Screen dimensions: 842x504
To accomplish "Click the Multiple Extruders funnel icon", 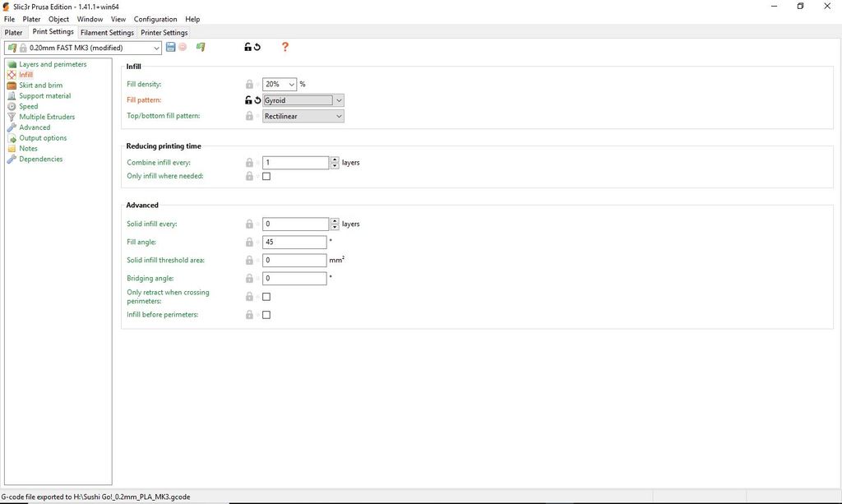I will click(12, 117).
